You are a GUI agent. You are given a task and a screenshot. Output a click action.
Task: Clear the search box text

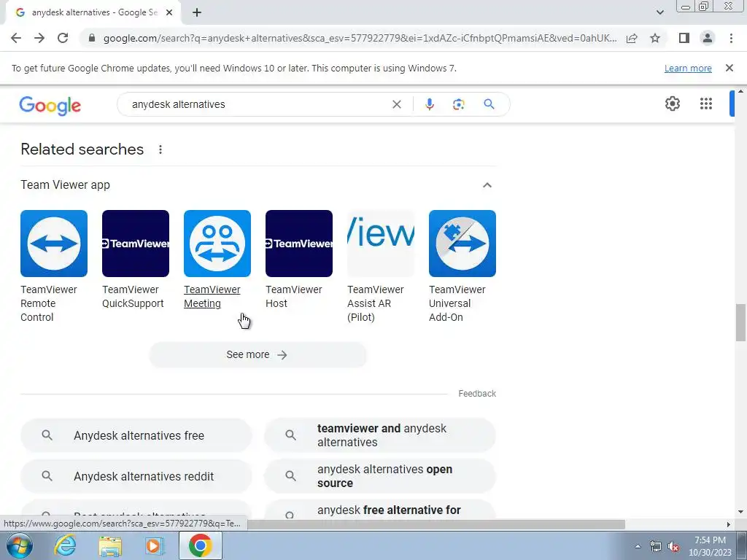point(396,104)
